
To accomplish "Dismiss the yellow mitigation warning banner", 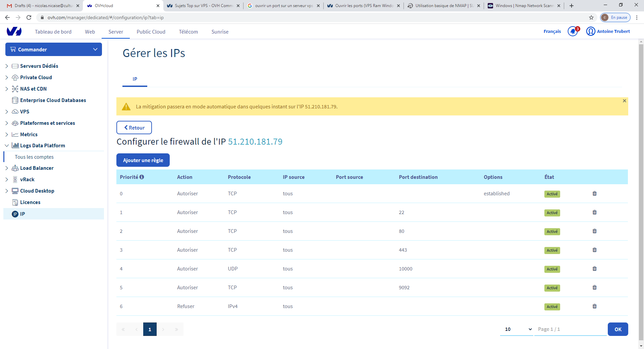I will [624, 101].
